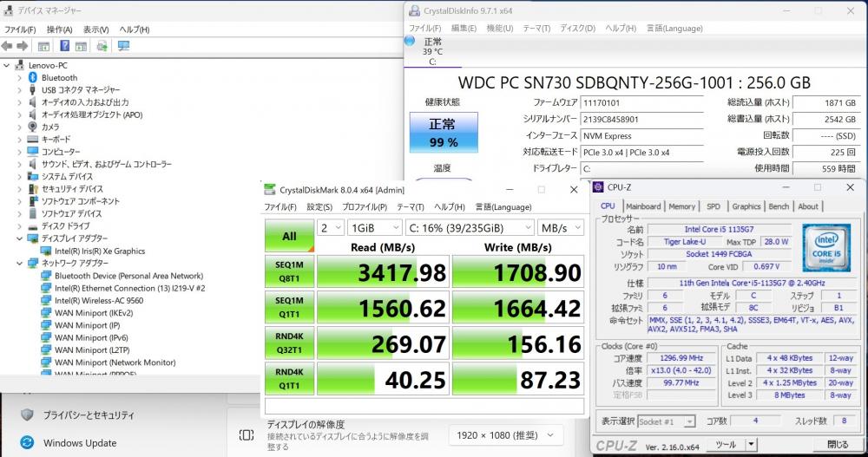Open the 1920 × 1080 display resolution dropdown

(505, 434)
